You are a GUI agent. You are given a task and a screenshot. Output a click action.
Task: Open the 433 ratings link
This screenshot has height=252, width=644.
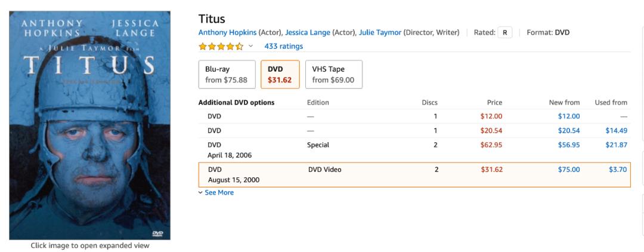click(x=283, y=47)
